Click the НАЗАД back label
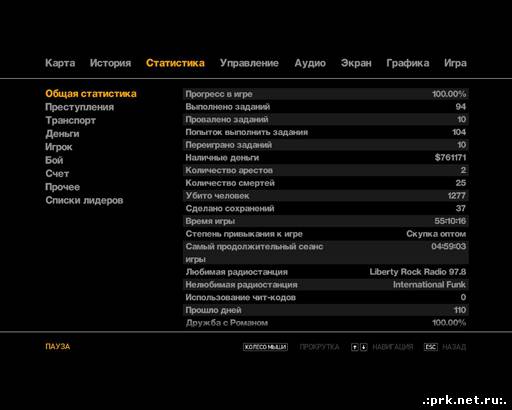512x410 pixels. click(x=454, y=347)
